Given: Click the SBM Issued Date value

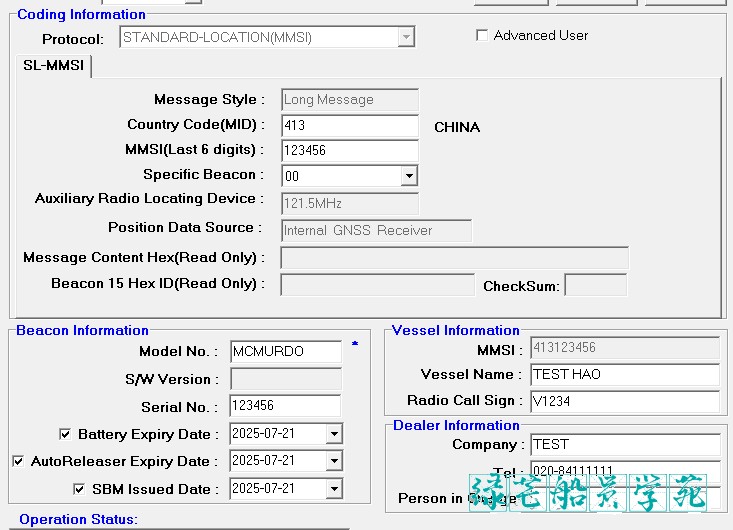Looking at the screenshot, I should [x=264, y=489].
